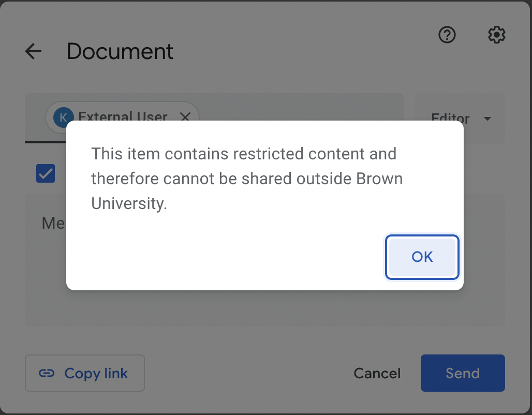The image size is (532, 415).
Task: Click the dimmed backdrop below the Message box
Action: point(264,340)
